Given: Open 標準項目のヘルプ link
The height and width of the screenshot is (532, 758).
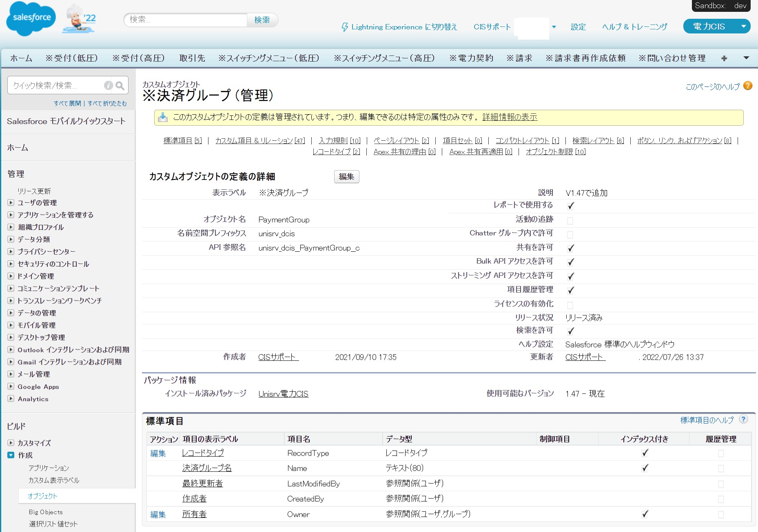Looking at the screenshot, I should coord(707,420).
